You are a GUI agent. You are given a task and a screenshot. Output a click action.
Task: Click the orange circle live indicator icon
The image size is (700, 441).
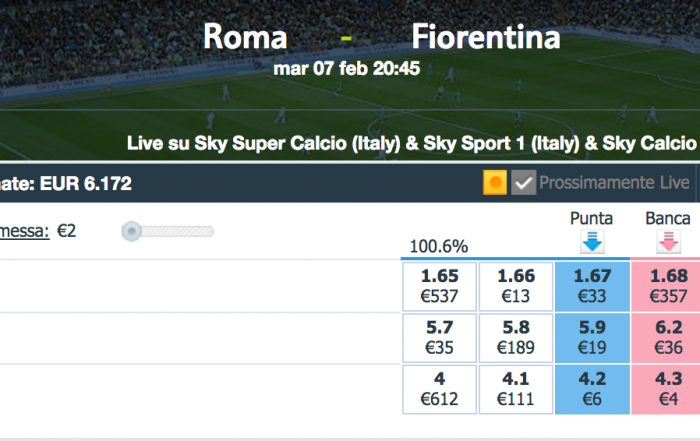495,183
